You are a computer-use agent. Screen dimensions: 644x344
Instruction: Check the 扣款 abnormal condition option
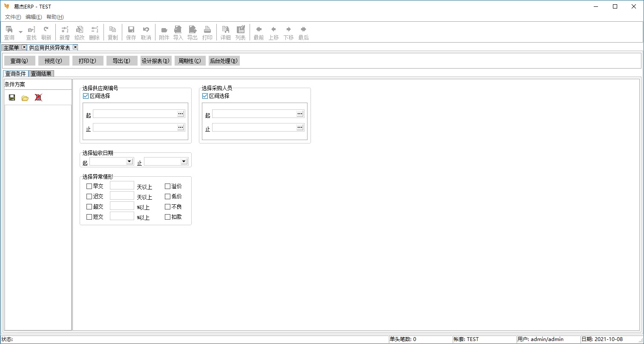168,217
